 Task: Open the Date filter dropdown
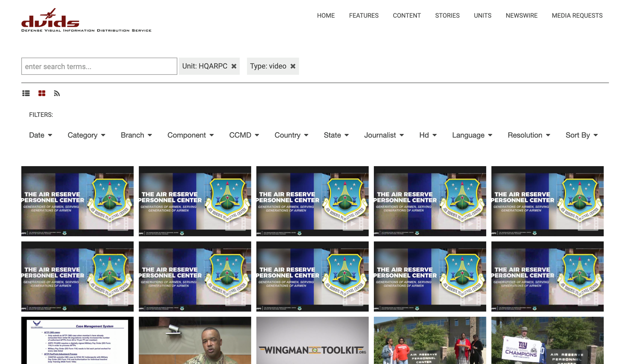(x=41, y=135)
